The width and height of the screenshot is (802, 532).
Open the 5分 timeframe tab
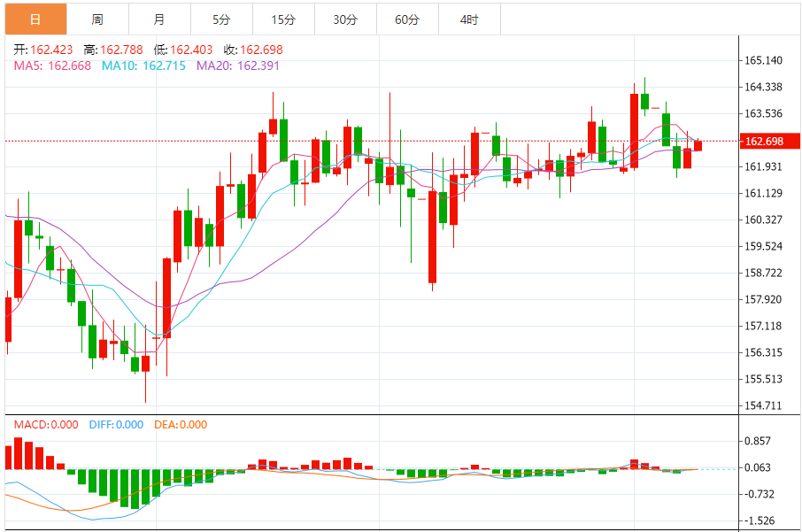[x=221, y=19]
